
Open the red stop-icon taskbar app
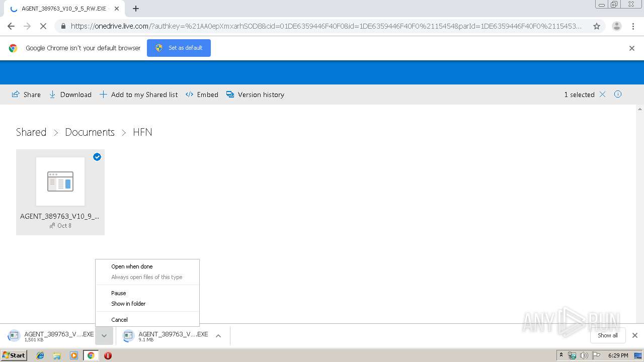coord(108,355)
